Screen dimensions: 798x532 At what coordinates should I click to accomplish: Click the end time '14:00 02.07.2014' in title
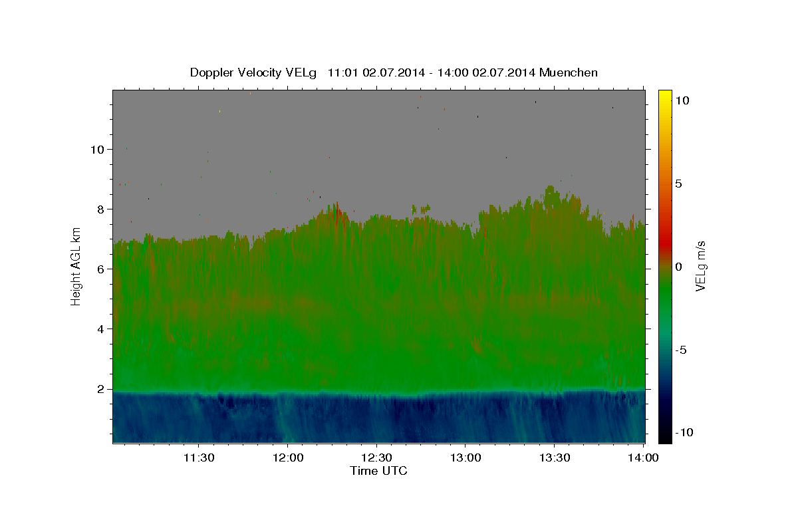(487, 72)
